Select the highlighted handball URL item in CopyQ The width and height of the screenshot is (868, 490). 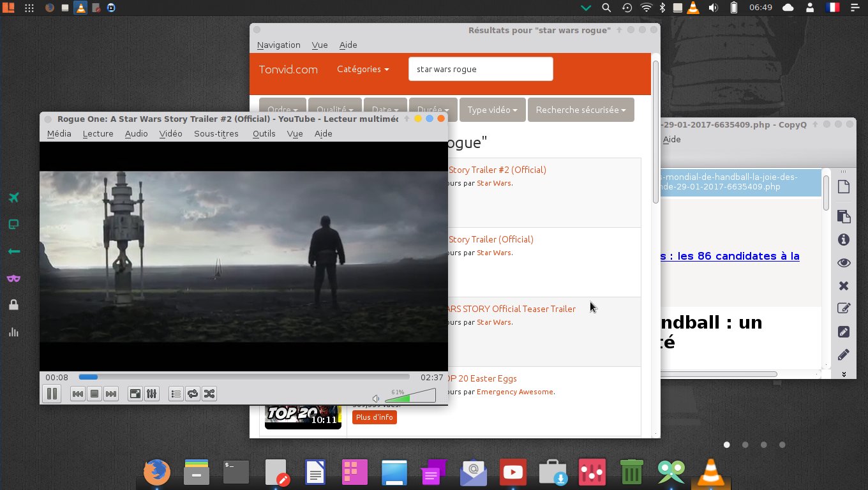coord(741,182)
